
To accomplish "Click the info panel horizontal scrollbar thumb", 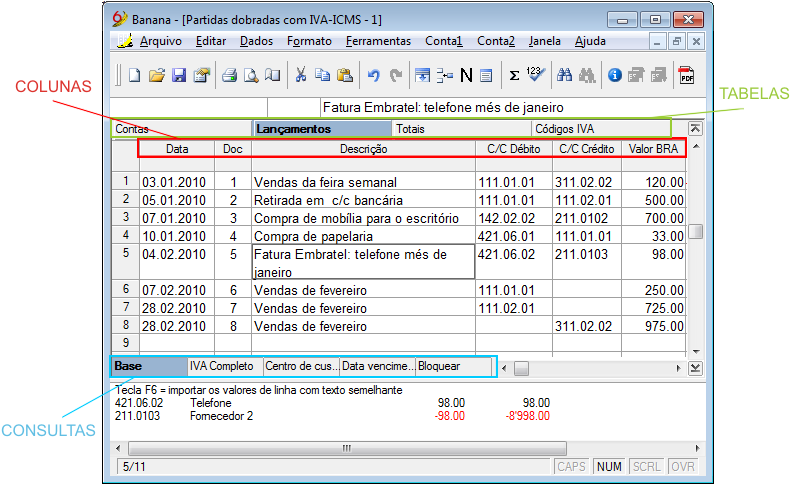I will pos(347,448).
